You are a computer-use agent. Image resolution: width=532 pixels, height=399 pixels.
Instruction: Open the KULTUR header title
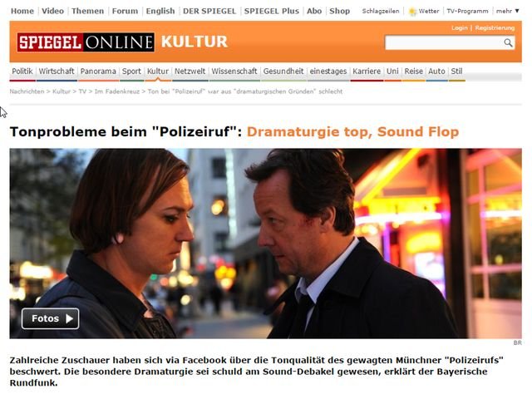click(x=194, y=42)
